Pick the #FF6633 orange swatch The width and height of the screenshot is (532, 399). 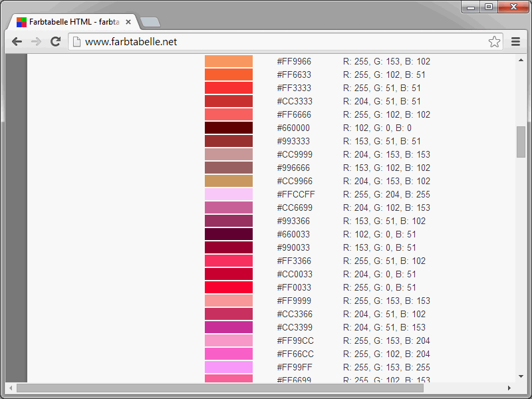coord(229,74)
